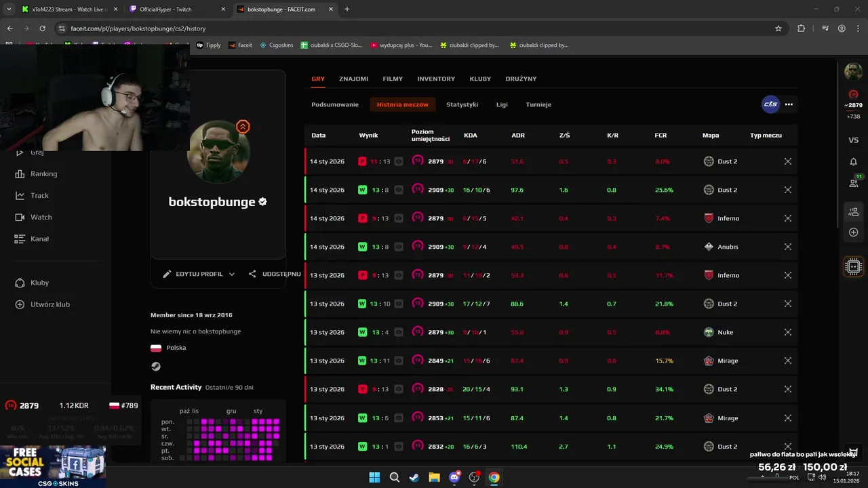Switch to the Znajomi tab
Image resolution: width=868 pixels, height=488 pixels.
354,79
